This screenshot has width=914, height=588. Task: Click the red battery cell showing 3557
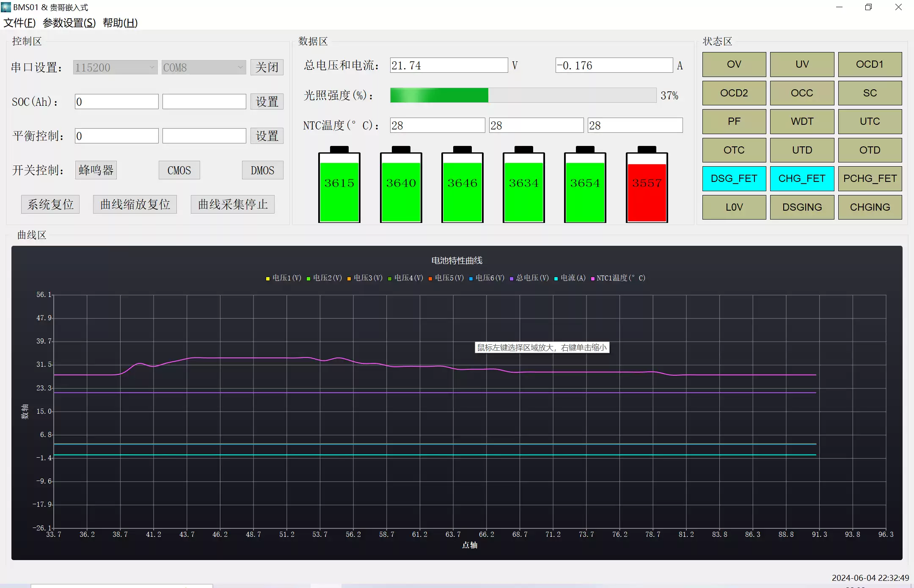coord(647,186)
